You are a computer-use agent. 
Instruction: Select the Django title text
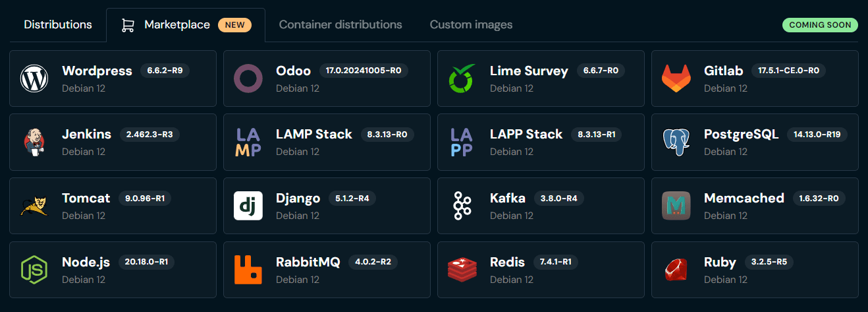click(x=298, y=198)
